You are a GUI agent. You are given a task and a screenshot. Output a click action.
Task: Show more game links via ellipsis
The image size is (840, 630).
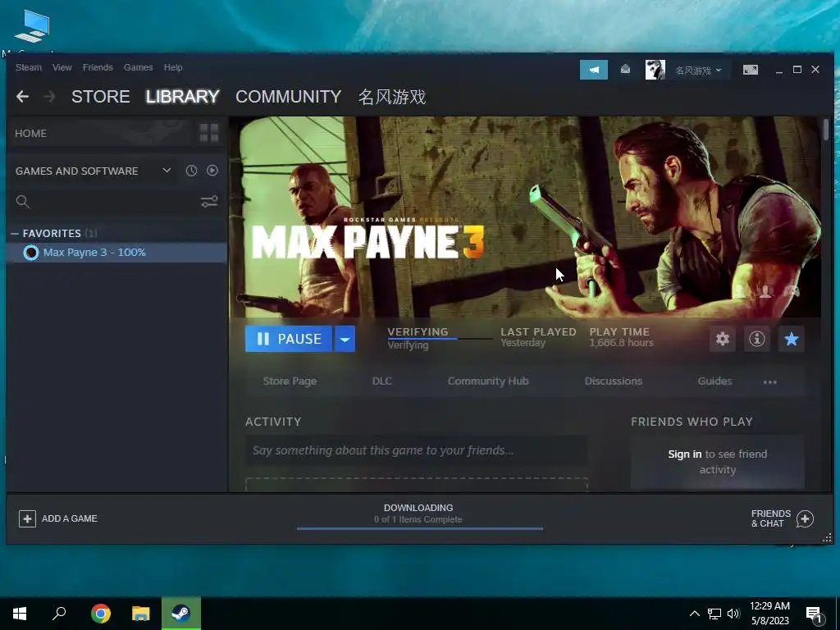click(x=769, y=382)
